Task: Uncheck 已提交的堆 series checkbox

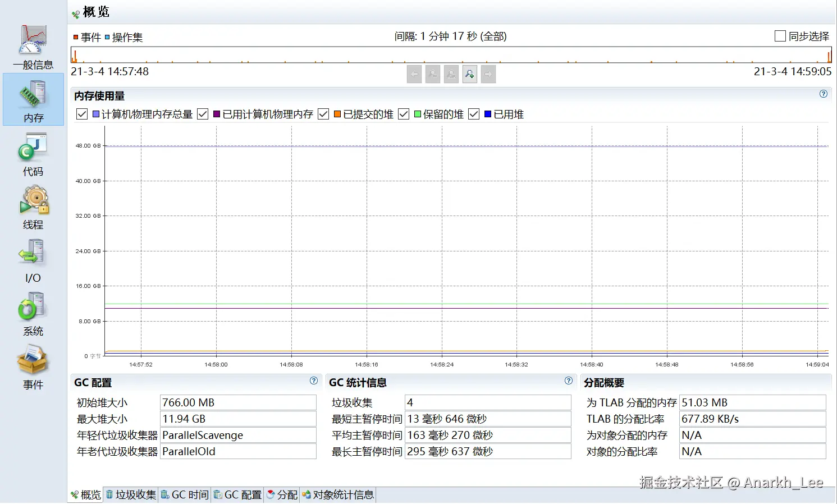Action: [x=323, y=114]
